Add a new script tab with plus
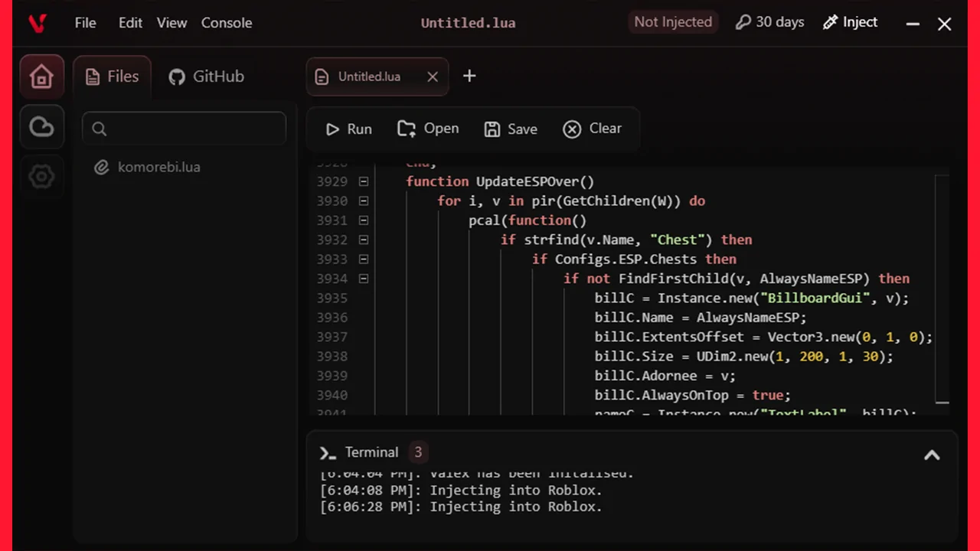The height and width of the screenshot is (551, 980). (469, 76)
